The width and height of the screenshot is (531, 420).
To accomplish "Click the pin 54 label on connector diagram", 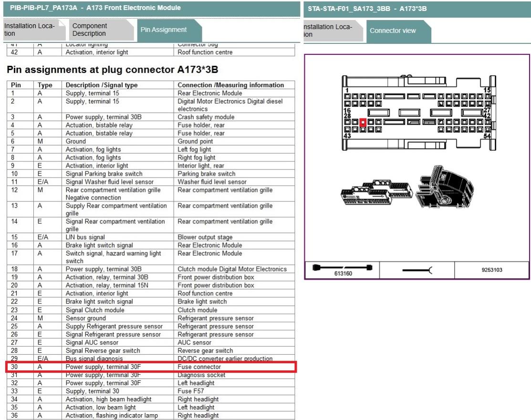I will [x=487, y=136].
